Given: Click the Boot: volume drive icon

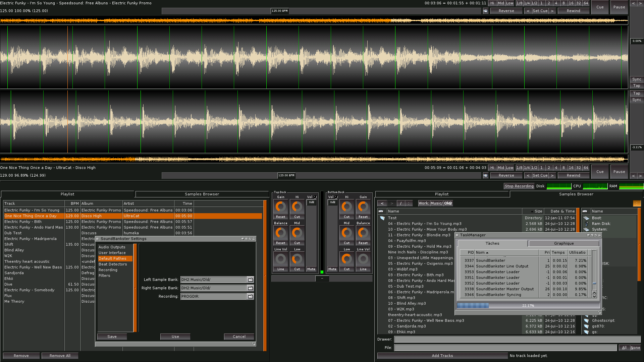Looking at the screenshot, I should [586, 218].
